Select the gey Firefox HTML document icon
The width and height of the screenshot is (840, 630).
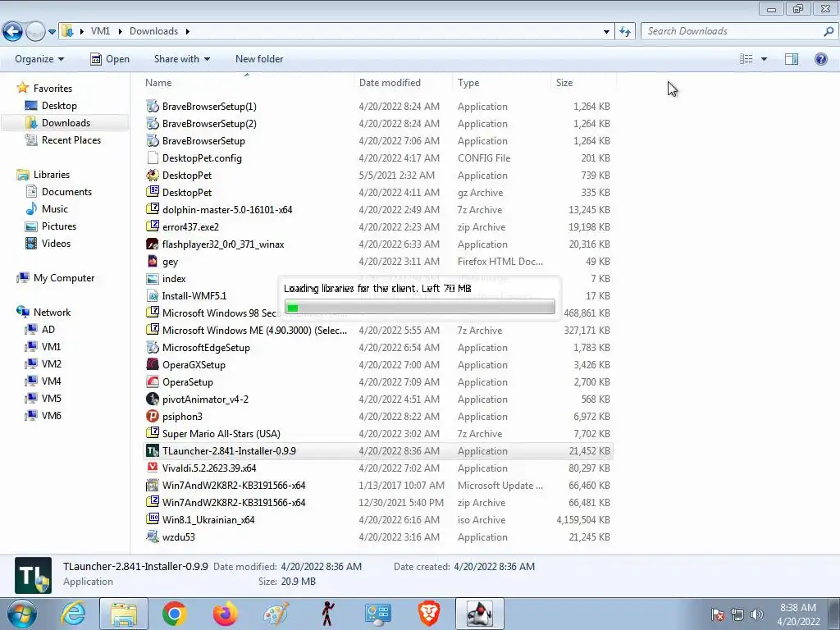(x=153, y=262)
